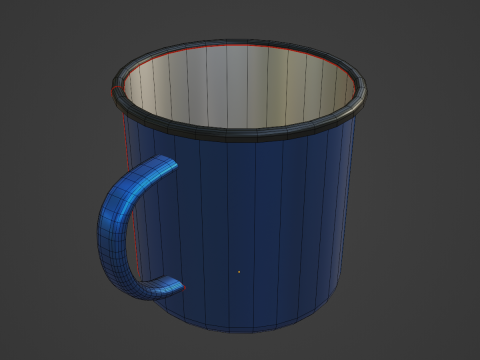
Task: Click the orange object origin dot
Action: [x=239, y=272]
